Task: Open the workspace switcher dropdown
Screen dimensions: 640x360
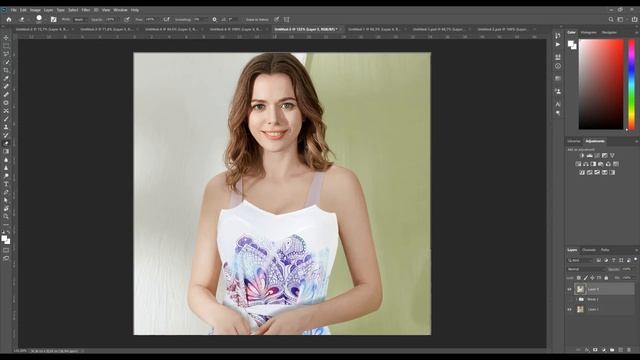Action: tap(621, 19)
